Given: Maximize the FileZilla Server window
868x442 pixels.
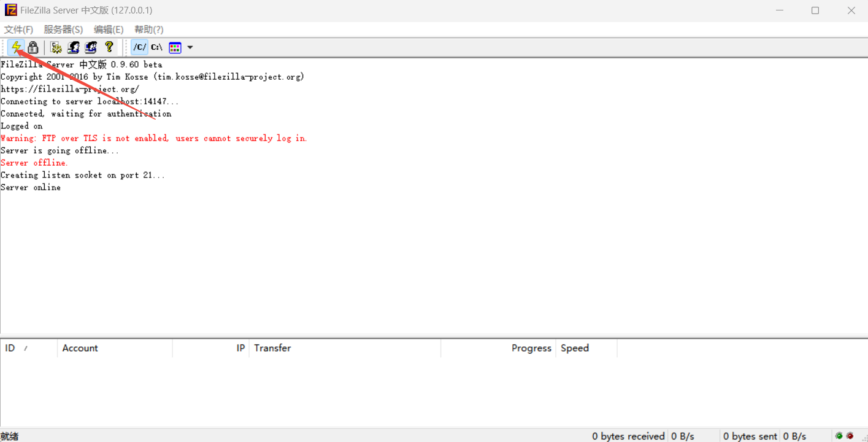Looking at the screenshot, I should pyautogui.click(x=815, y=10).
